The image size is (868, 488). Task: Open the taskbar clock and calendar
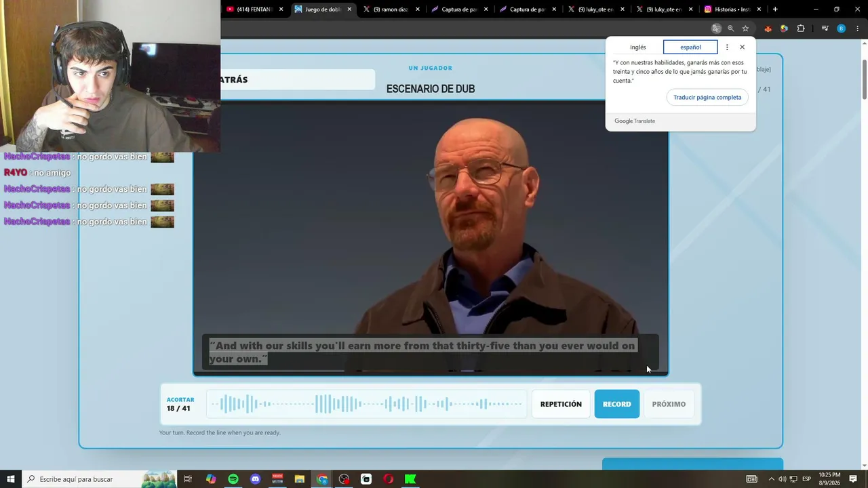[x=830, y=479]
